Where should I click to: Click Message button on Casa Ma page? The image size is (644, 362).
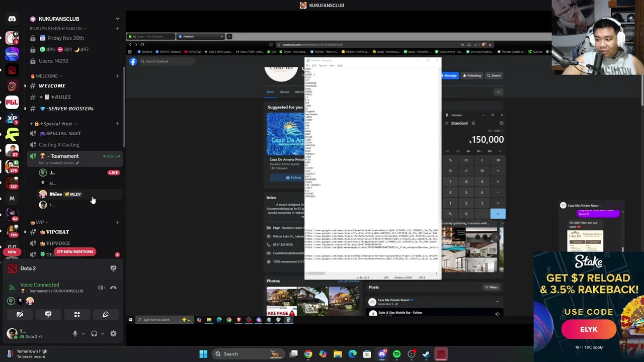pos(449,75)
